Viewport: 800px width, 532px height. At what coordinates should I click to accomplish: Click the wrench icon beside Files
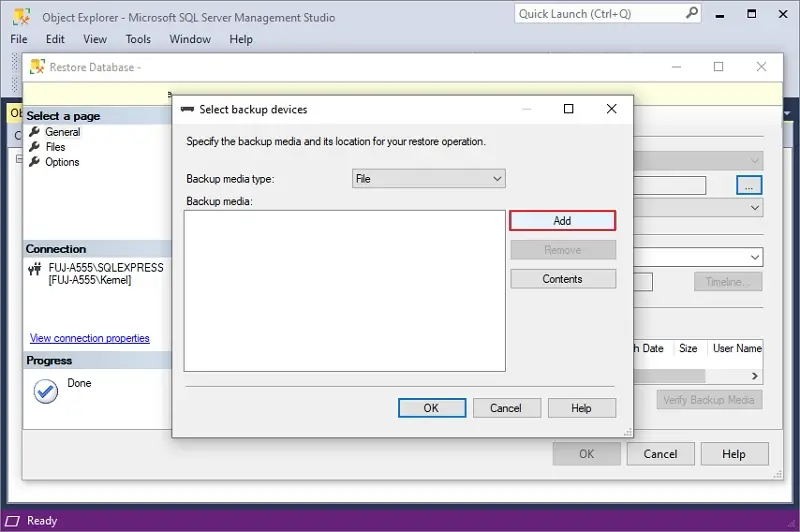34,146
